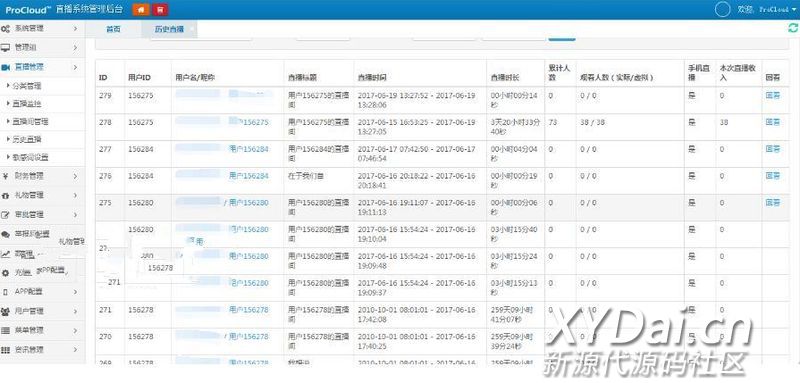Open 分类管理 in the sidebar
Image resolution: width=800 pixels, height=383 pixels.
pyautogui.click(x=27, y=86)
